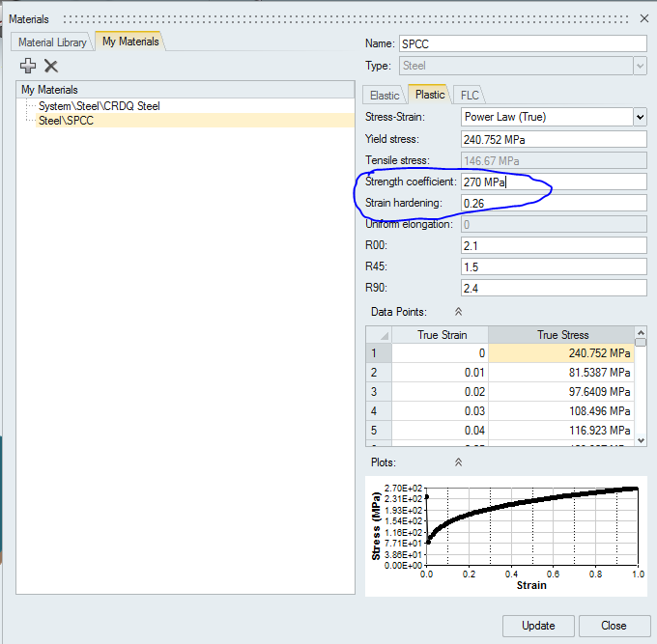
Task: Select System\Steel\CRDQ Steel tree item
Action: [x=100, y=106]
